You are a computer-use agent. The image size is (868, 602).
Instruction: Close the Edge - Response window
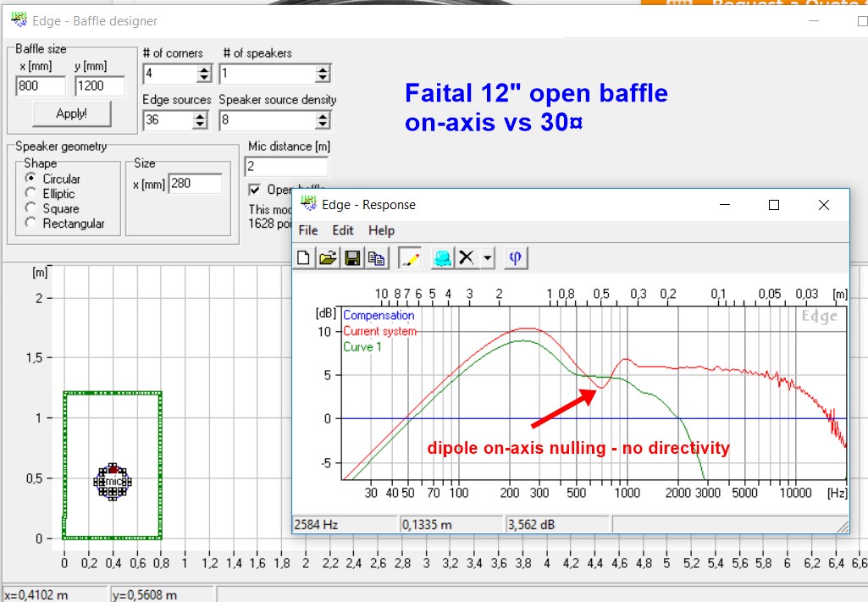(x=824, y=205)
